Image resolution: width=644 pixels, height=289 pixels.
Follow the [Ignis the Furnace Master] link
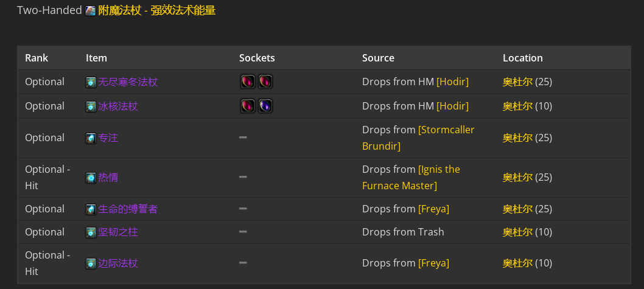pyautogui.click(x=411, y=177)
